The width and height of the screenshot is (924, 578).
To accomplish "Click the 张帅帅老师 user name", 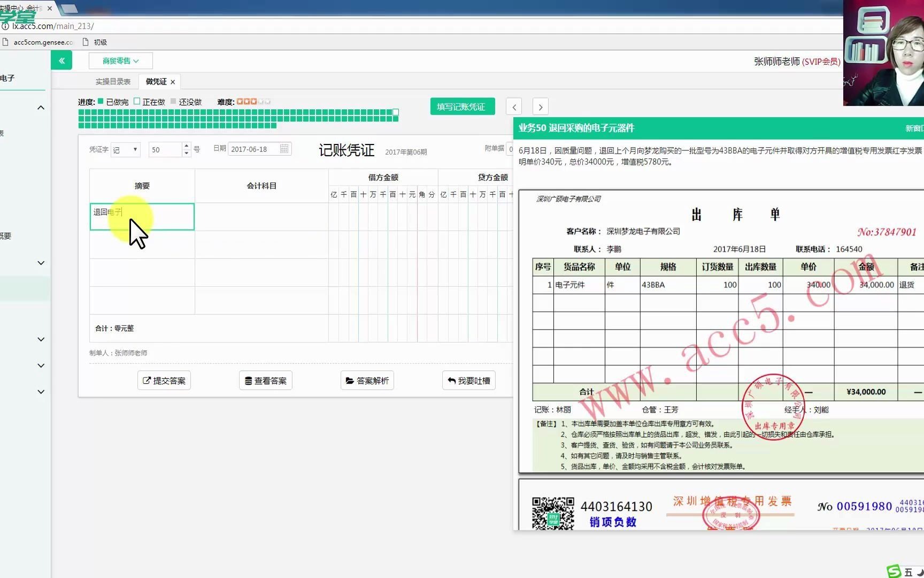I will (x=777, y=62).
